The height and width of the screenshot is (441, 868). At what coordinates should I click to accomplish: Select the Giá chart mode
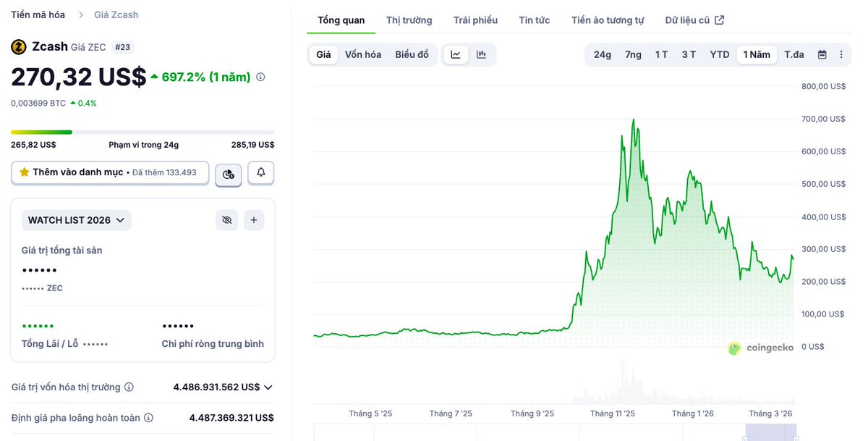tap(323, 54)
